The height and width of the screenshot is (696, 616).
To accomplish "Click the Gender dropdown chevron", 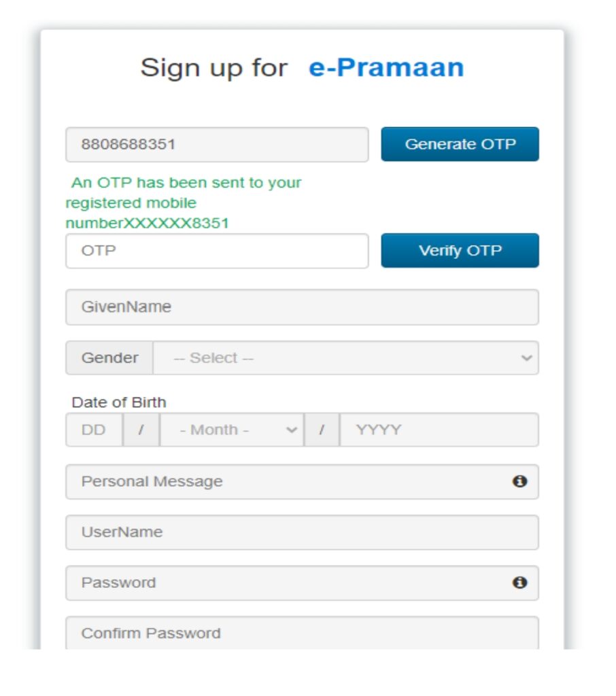I will (x=526, y=358).
